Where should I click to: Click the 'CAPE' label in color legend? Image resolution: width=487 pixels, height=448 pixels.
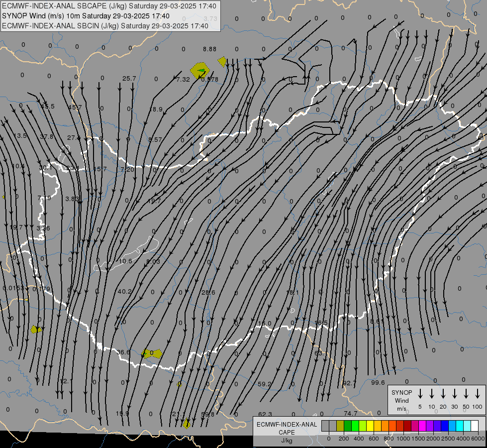click(x=287, y=432)
